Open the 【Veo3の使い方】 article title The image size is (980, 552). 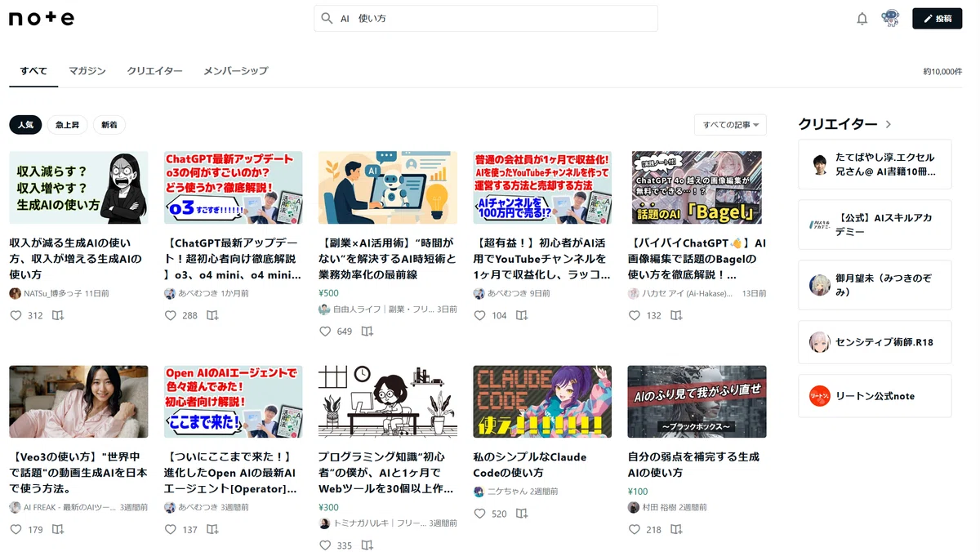[x=77, y=473]
